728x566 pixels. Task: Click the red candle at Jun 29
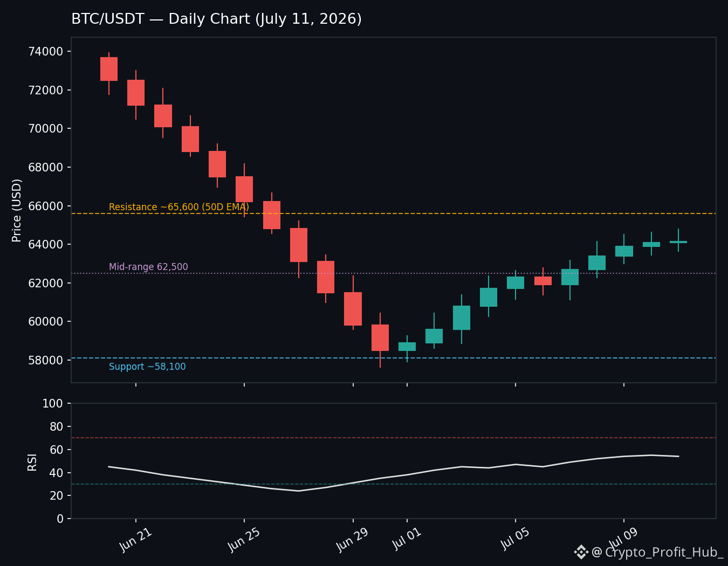pos(353,309)
